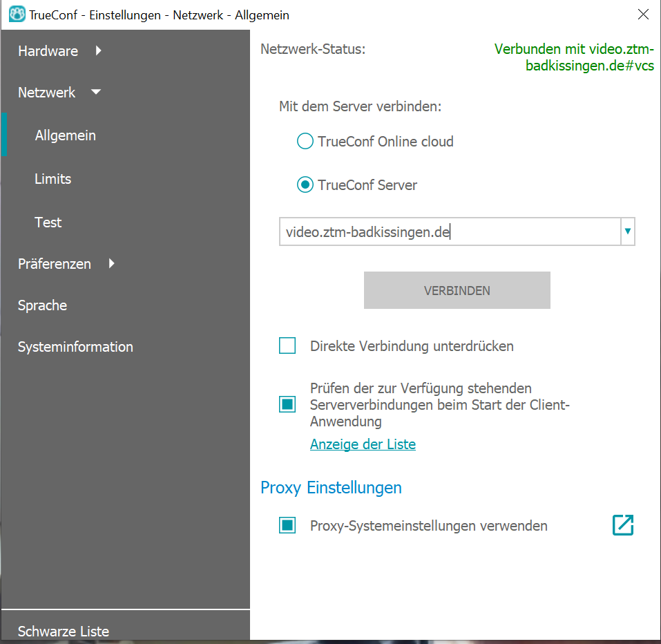This screenshot has height=644, width=661.
Task: Click into the server address input field
Action: click(450, 231)
